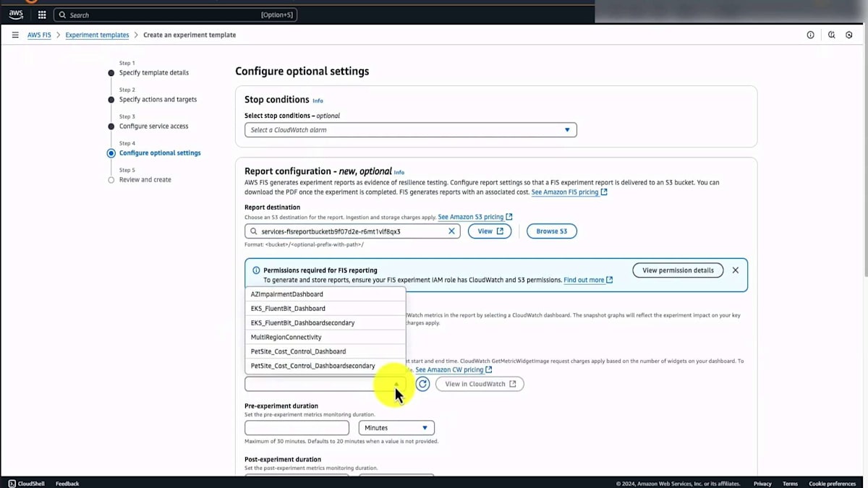Click View permission details button

click(678, 270)
